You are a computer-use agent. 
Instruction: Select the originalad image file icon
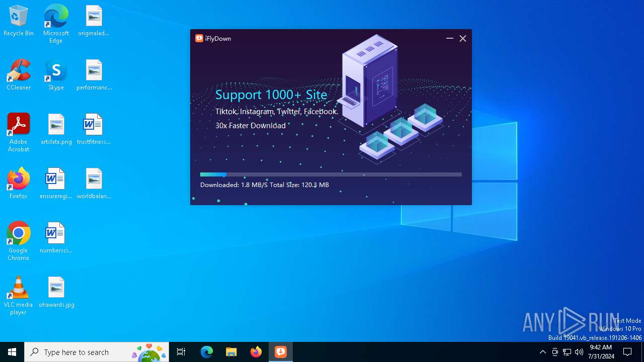94,21
